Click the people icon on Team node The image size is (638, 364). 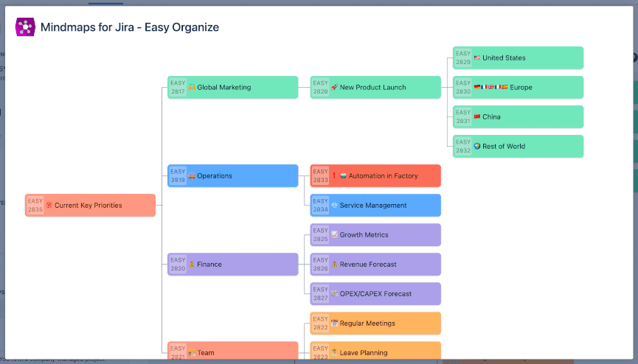click(192, 353)
